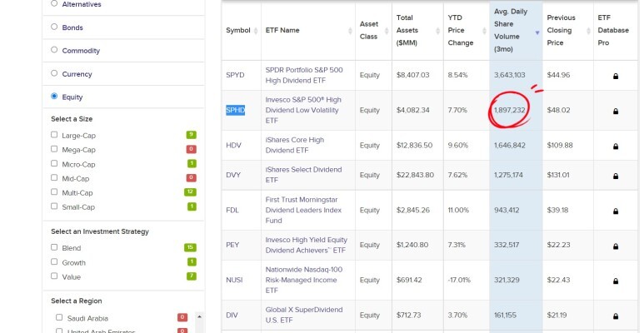Open the DVY symbol link
This screenshot has width=644, height=333.
(233, 175)
